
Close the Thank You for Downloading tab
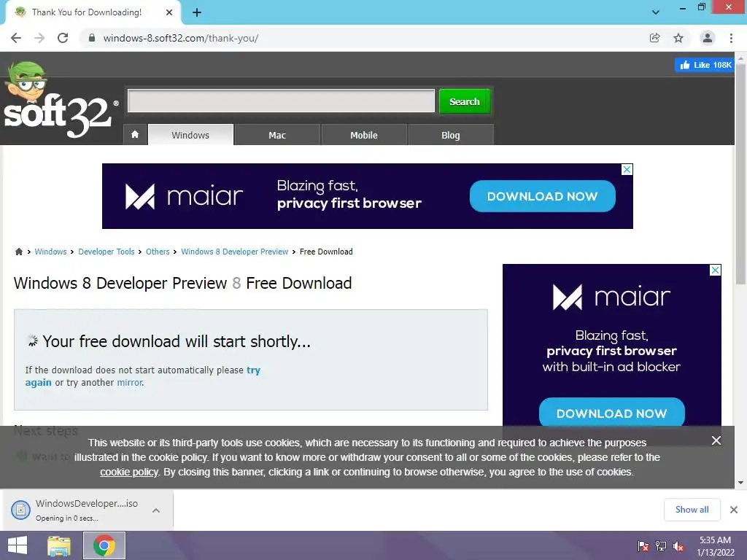click(x=169, y=12)
